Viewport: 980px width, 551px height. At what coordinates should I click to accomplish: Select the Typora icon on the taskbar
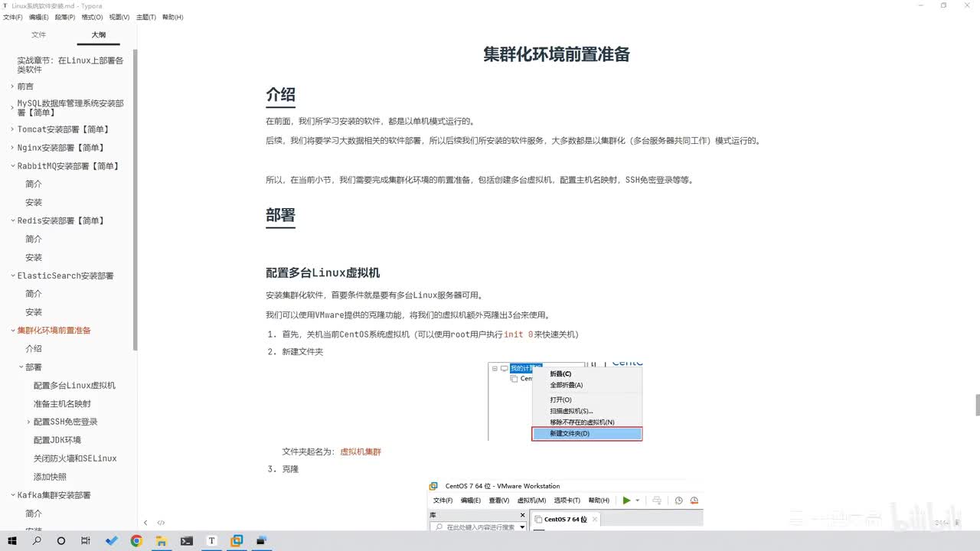pos(211,540)
